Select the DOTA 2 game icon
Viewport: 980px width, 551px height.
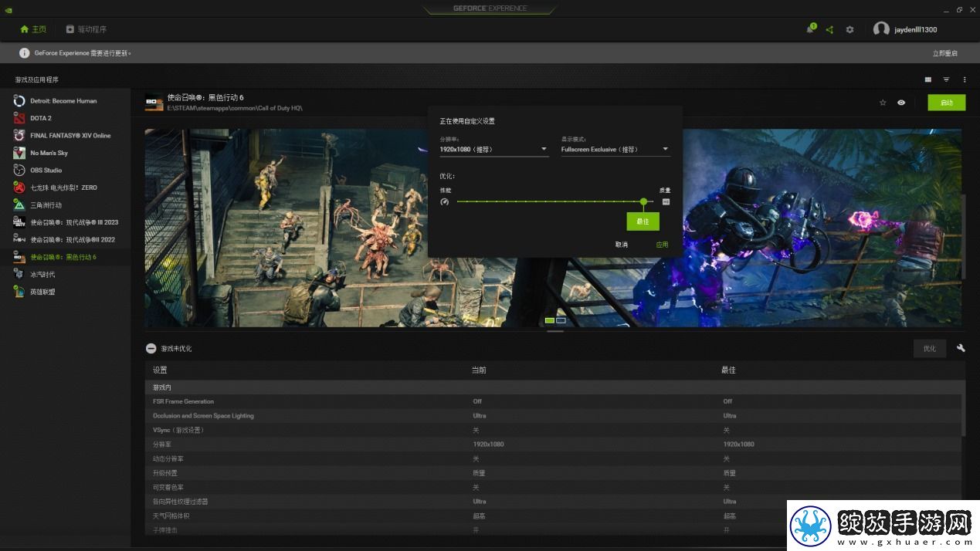tap(20, 118)
